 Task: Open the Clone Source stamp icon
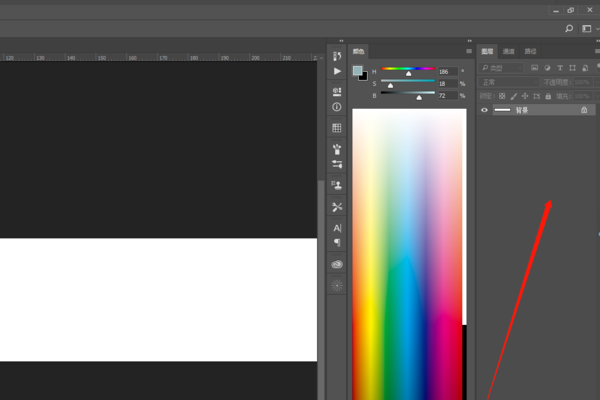[x=337, y=185]
